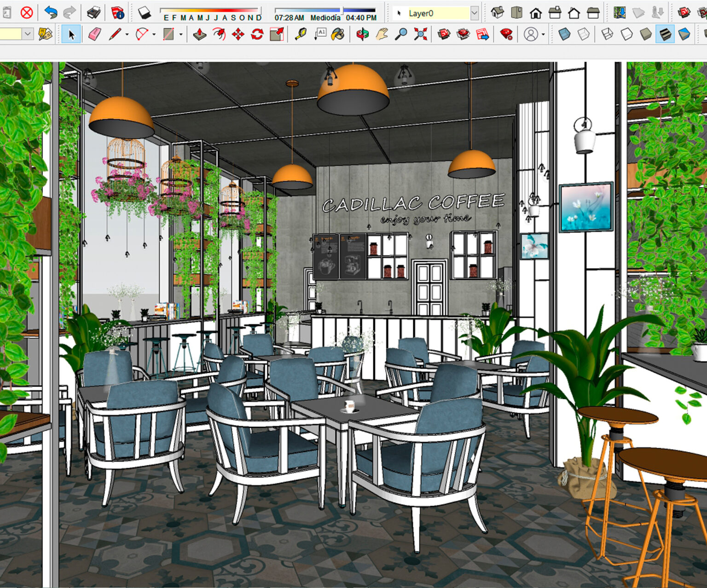Activate the Orbit camera tool

pyautogui.click(x=363, y=34)
